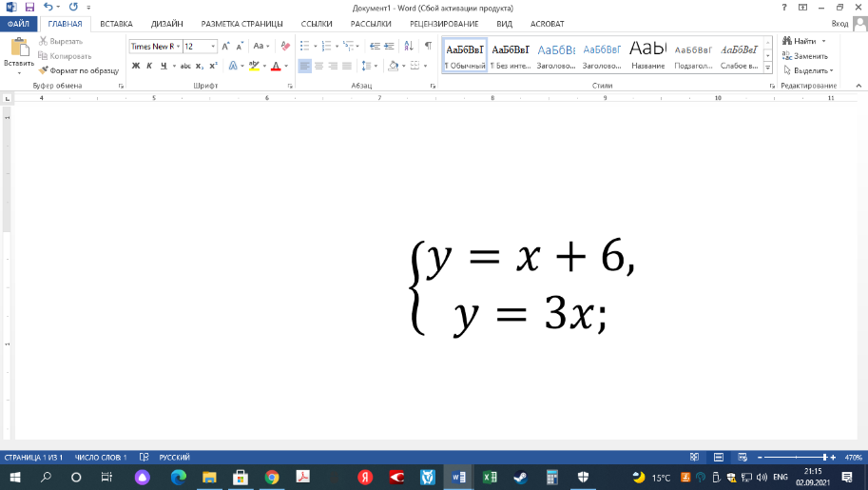Toggle bold Ж formatting
This screenshot has width=868, height=490.
[136, 66]
